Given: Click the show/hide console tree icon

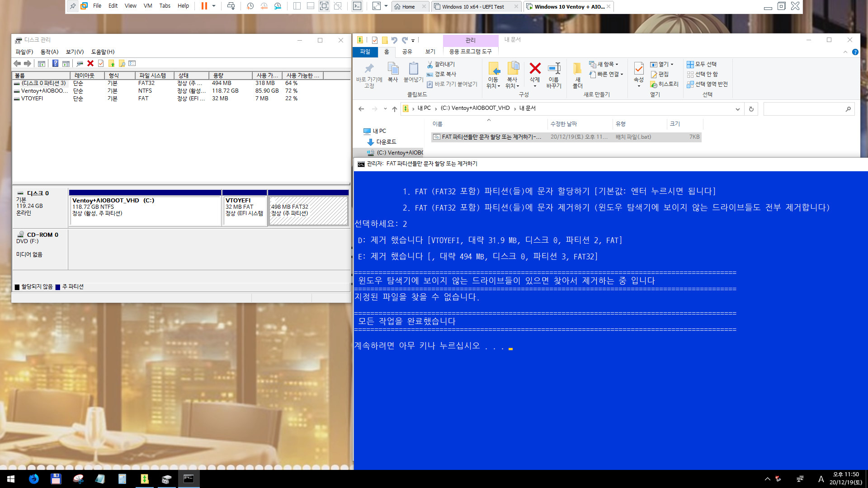Looking at the screenshot, I should coord(41,63).
